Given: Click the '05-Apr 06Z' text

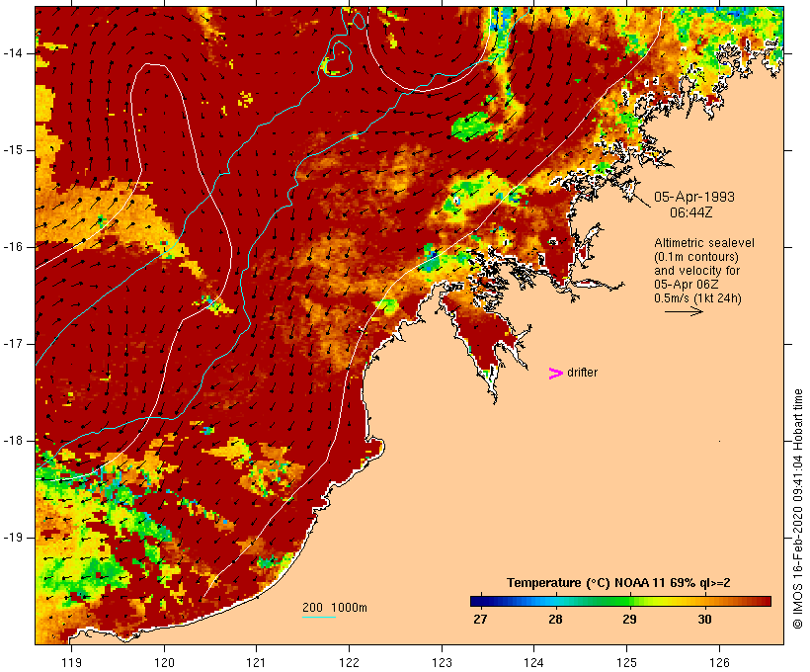Looking at the screenshot, I should pos(686,285).
